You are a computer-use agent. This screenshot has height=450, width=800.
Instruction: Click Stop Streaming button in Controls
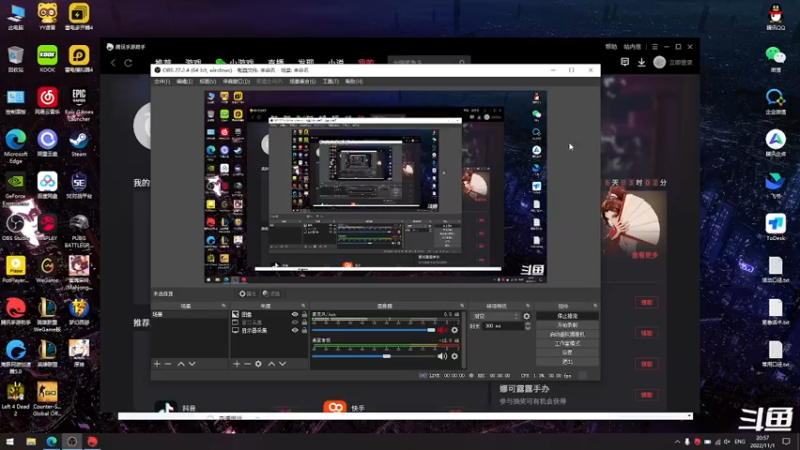[x=567, y=316]
